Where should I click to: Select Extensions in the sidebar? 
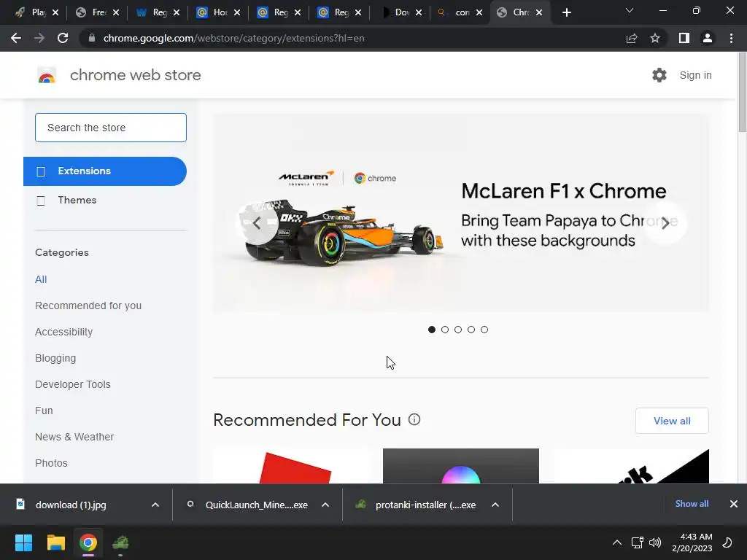(x=105, y=171)
